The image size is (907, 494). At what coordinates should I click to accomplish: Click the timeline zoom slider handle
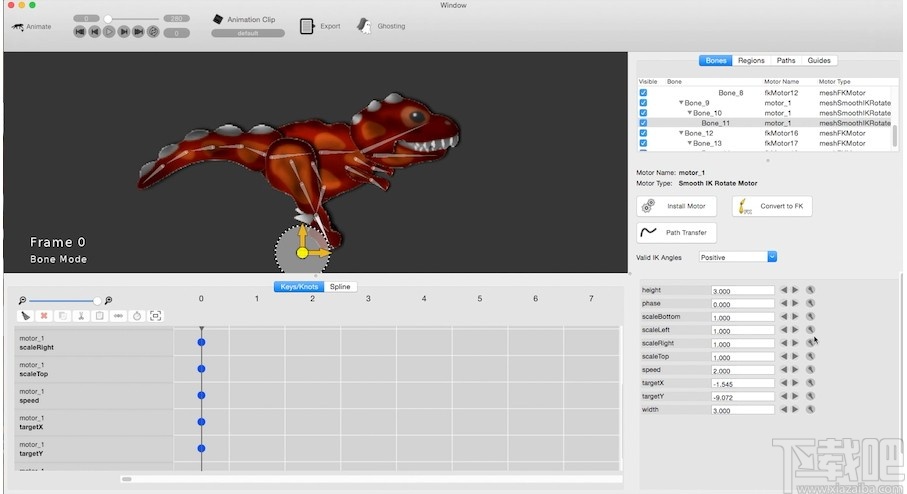(x=97, y=300)
